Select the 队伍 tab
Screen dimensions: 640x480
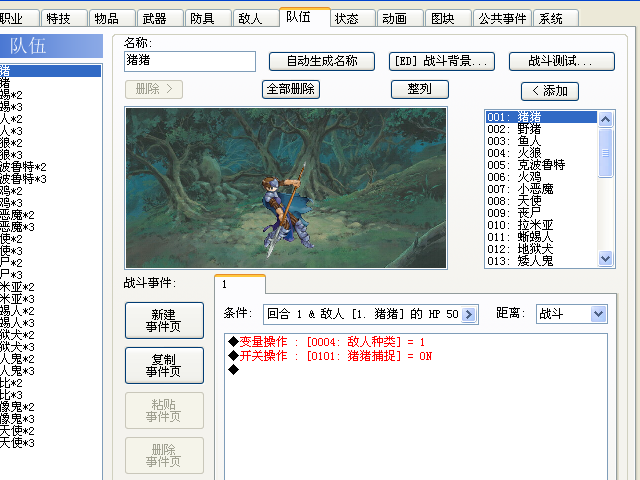point(304,17)
